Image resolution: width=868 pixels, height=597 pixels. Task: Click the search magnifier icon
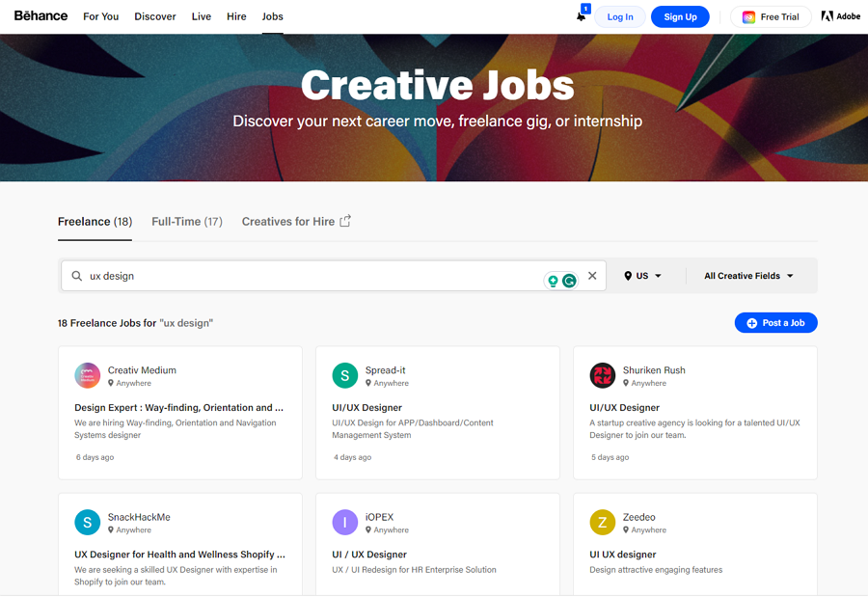[x=76, y=276]
